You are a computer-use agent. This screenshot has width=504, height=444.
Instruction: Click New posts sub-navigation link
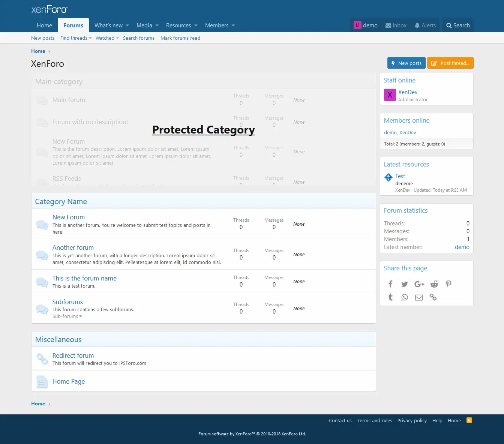[x=43, y=38]
